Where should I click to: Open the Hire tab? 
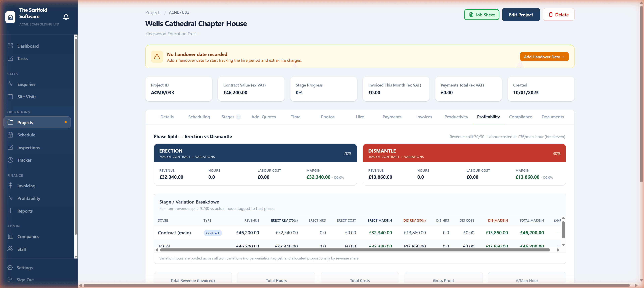pyautogui.click(x=360, y=117)
